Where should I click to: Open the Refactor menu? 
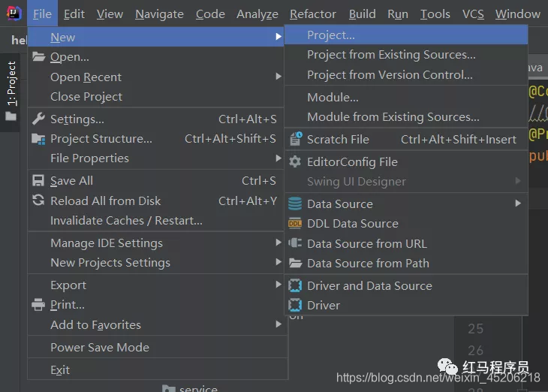(x=313, y=14)
